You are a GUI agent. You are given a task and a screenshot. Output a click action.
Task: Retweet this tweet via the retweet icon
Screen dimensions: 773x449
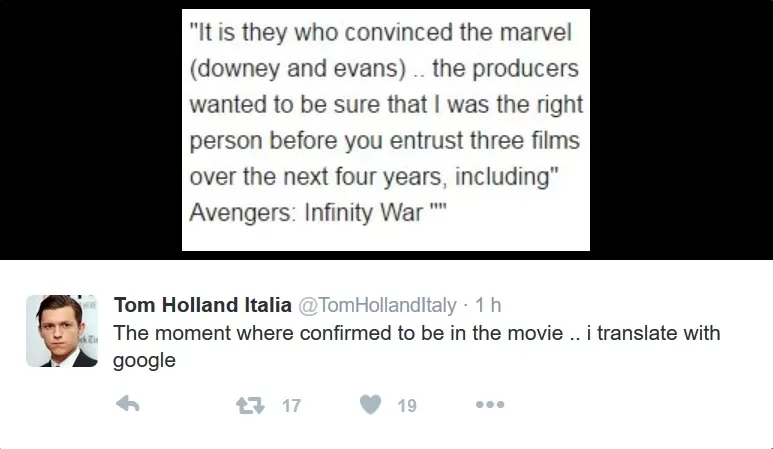[x=248, y=405]
